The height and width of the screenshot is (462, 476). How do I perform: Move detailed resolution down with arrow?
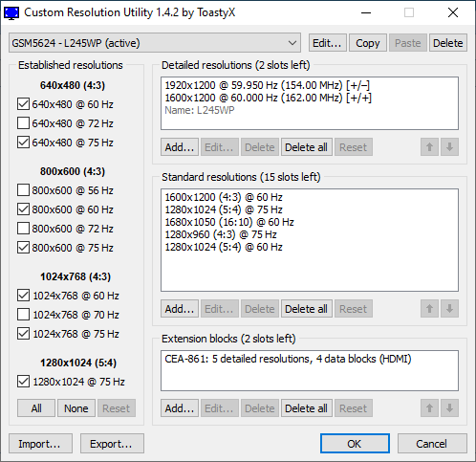[x=449, y=147]
